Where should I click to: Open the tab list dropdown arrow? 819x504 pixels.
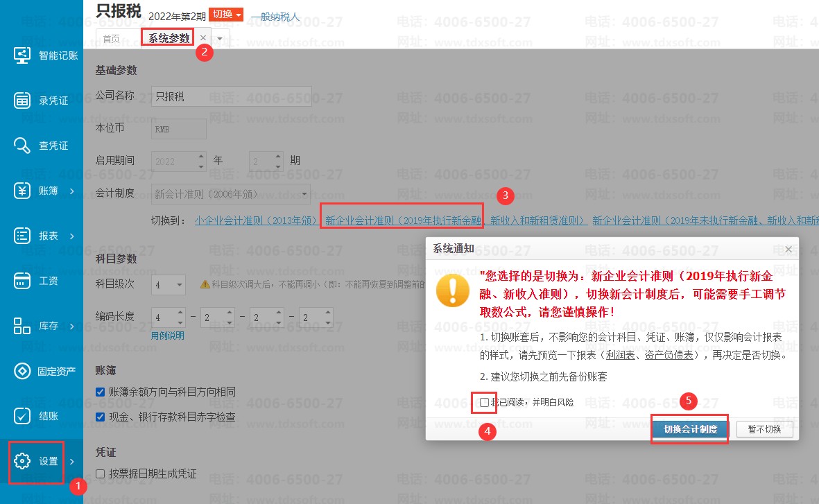pyautogui.click(x=220, y=38)
